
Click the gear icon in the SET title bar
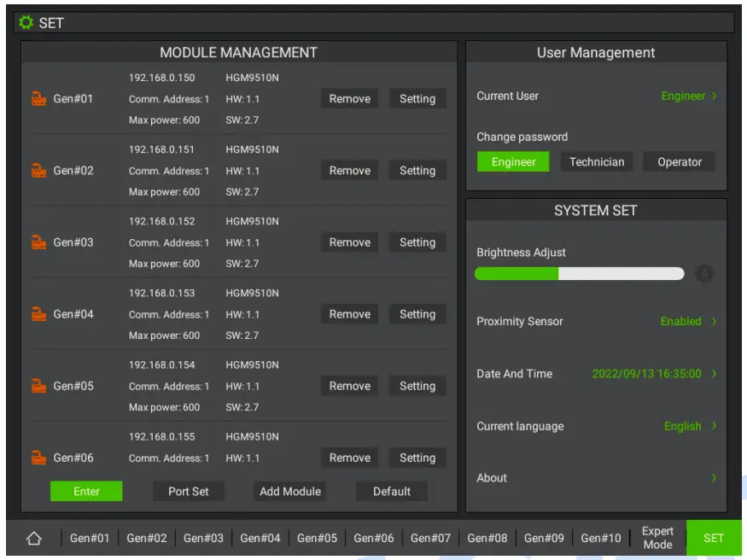click(x=26, y=20)
